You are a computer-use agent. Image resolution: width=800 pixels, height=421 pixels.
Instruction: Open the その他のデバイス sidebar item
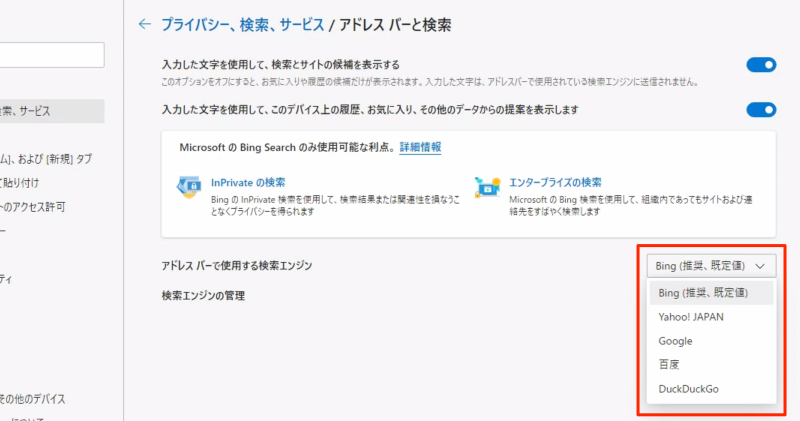tap(33, 399)
